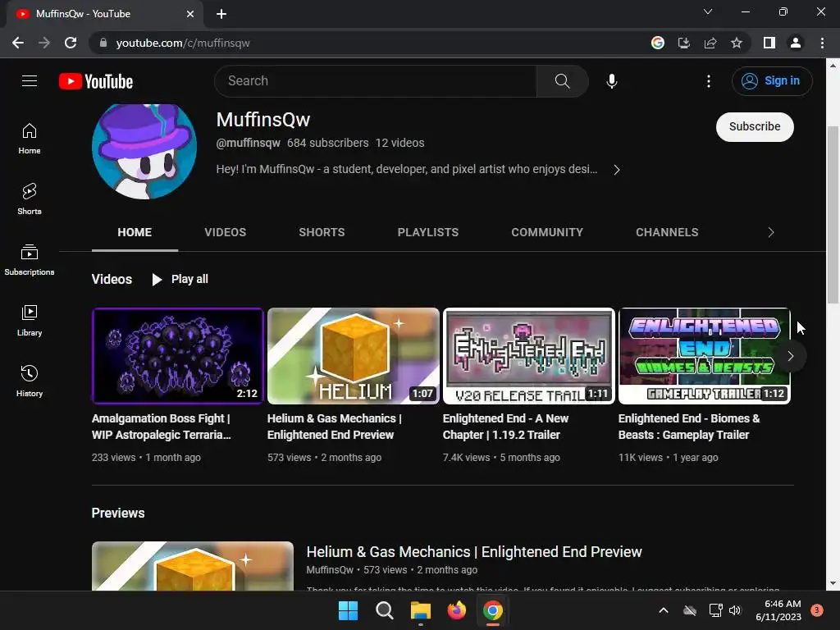The height and width of the screenshot is (630, 840).
Task: Open the clock and date panel
Action: pos(778,610)
